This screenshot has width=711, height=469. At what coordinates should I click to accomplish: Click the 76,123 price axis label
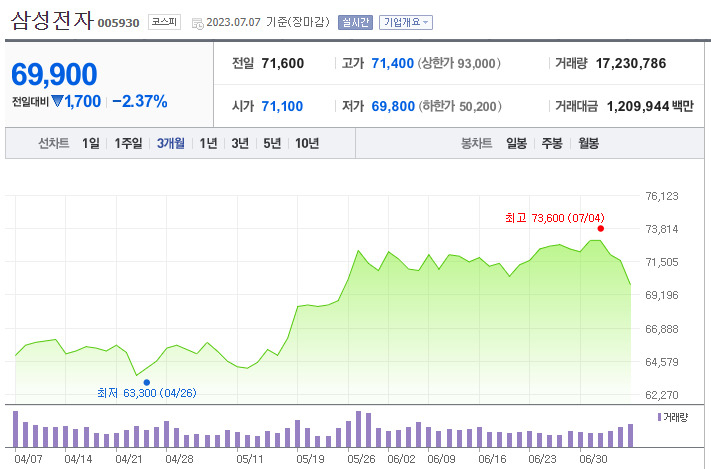click(x=662, y=196)
